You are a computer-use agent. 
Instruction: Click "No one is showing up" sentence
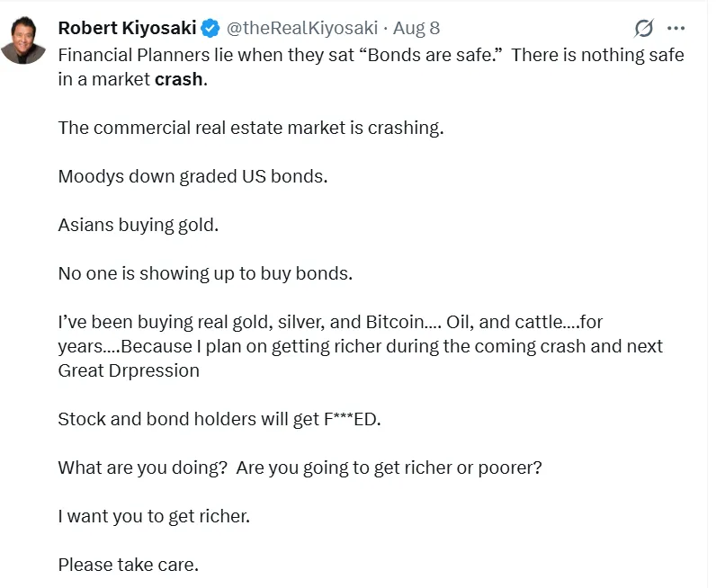pos(205,273)
